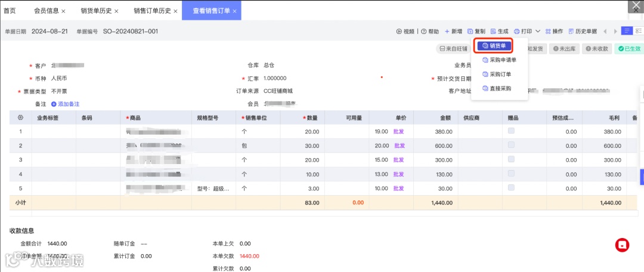Go to the previous document arrow
644x272 pixels.
(605, 31)
